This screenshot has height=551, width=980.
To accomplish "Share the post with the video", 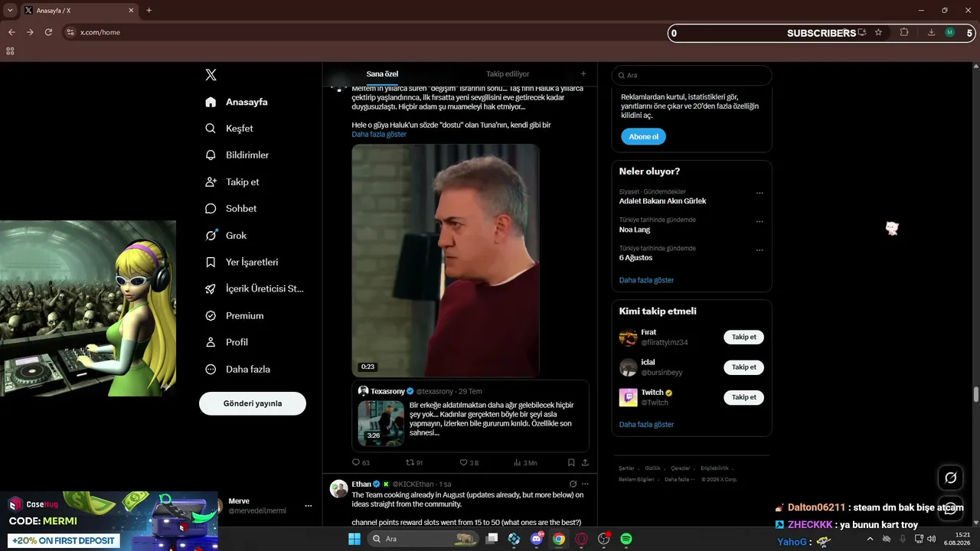I will (586, 463).
